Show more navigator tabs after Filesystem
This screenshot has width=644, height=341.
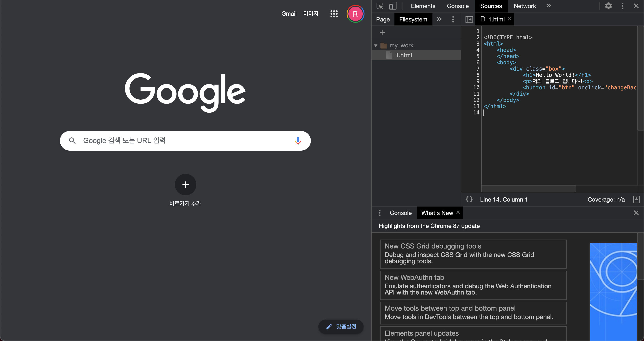point(439,19)
